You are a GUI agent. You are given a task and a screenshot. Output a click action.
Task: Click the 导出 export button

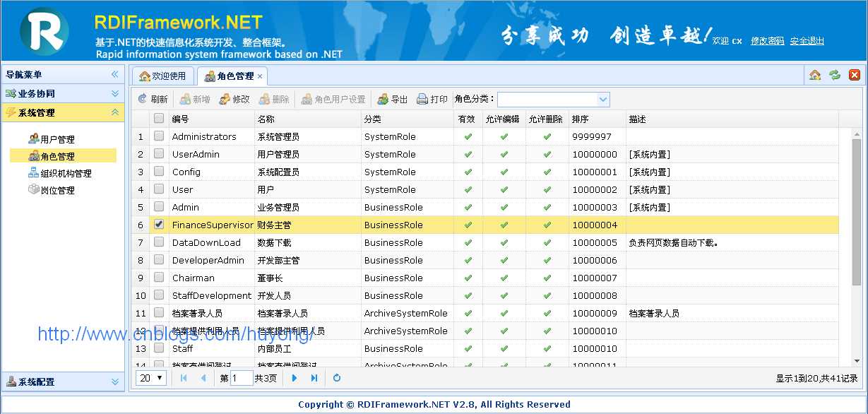393,100
